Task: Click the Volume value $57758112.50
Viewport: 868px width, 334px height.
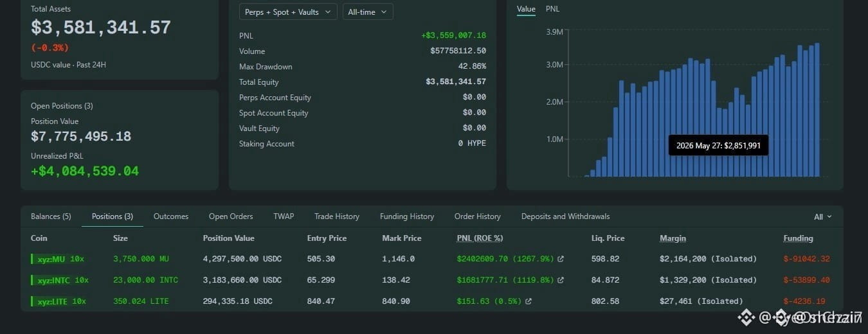Action: tap(458, 51)
